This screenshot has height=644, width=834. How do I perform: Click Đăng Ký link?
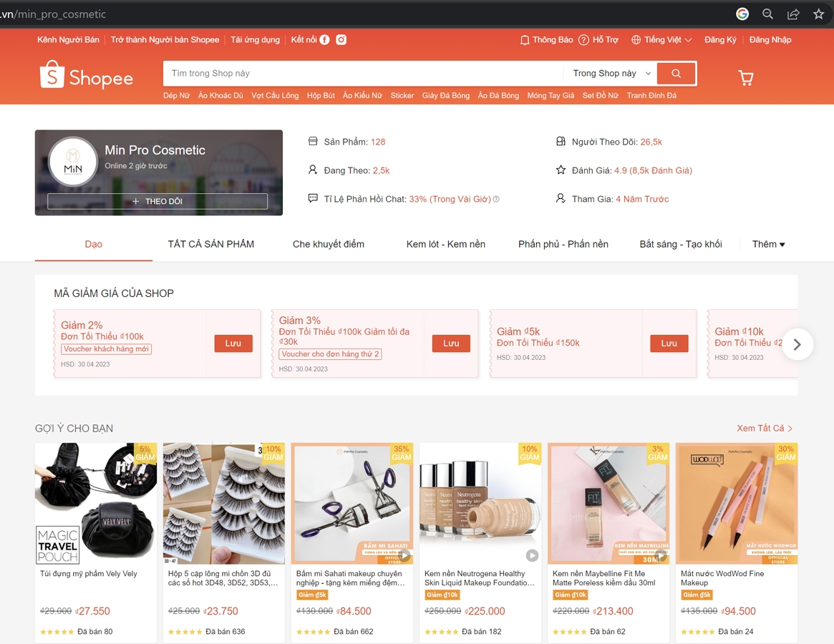point(720,40)
